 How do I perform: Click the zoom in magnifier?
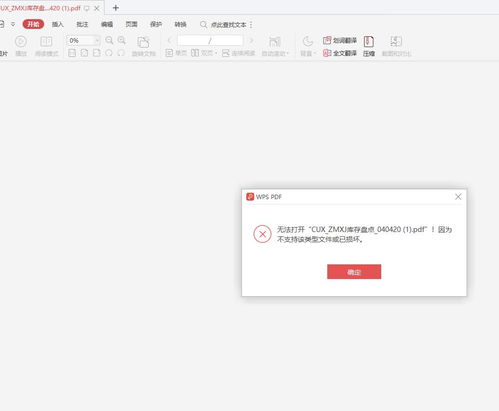(x=122, y=40)
